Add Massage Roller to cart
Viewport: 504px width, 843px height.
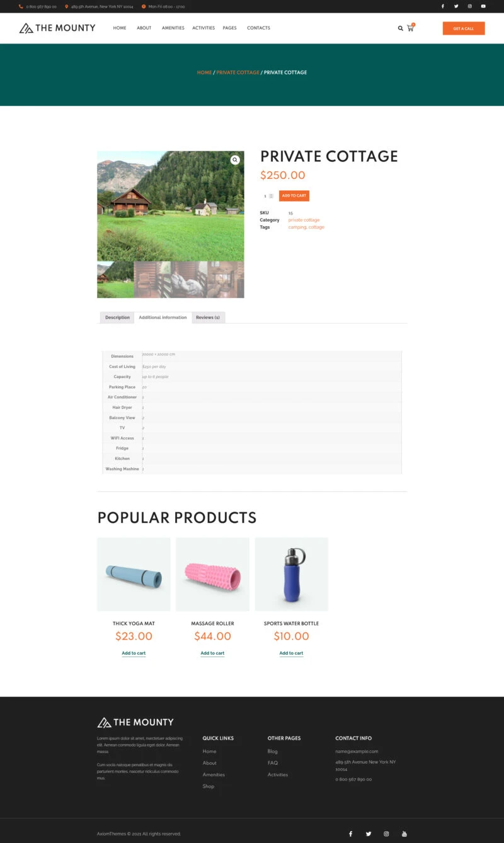[212, 653]
